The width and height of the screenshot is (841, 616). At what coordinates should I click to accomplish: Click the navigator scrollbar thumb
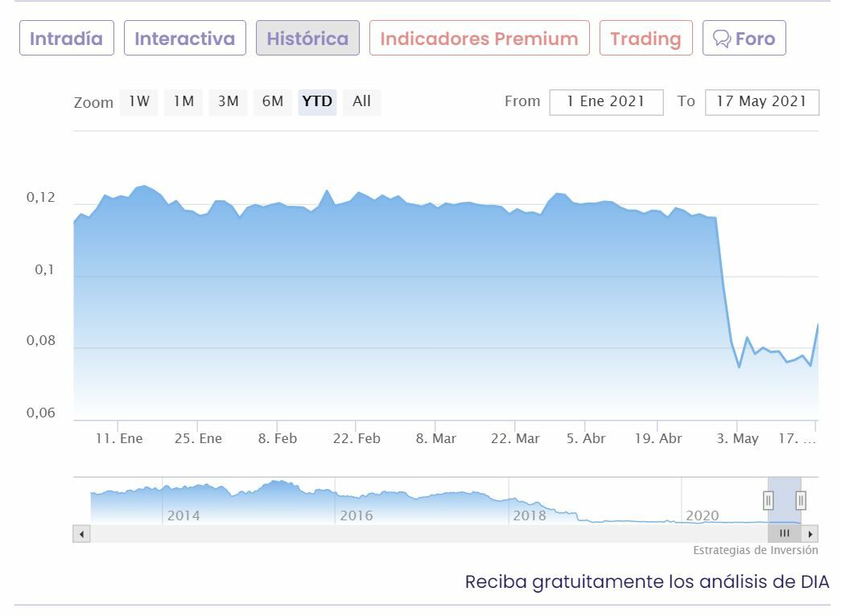[x=784, y=533]
